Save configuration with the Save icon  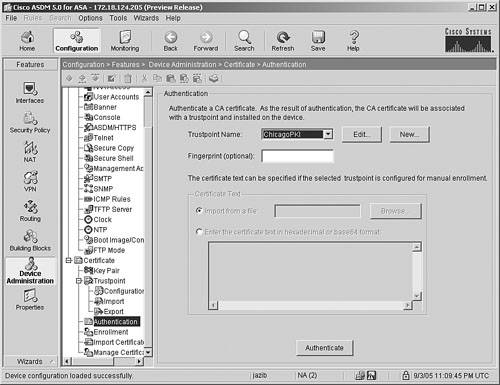coord(318,41)
